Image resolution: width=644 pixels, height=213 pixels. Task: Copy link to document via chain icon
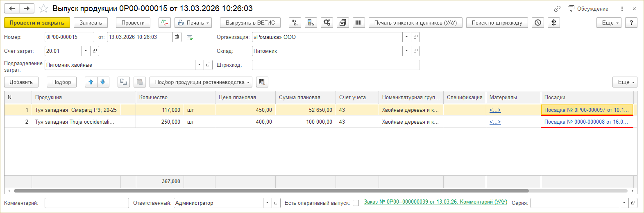[557, 9]
